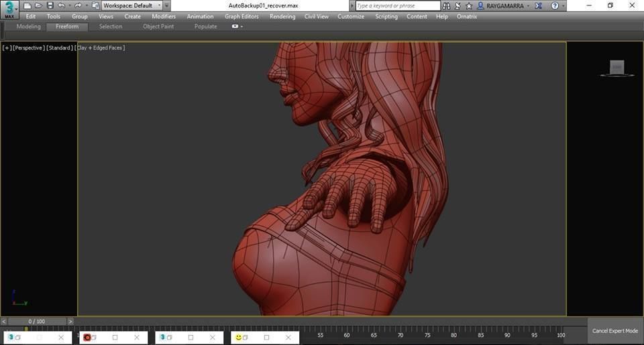Click the Save File floppy icon
This screenshot has height=345, width=644.
[x=50, y=6]
